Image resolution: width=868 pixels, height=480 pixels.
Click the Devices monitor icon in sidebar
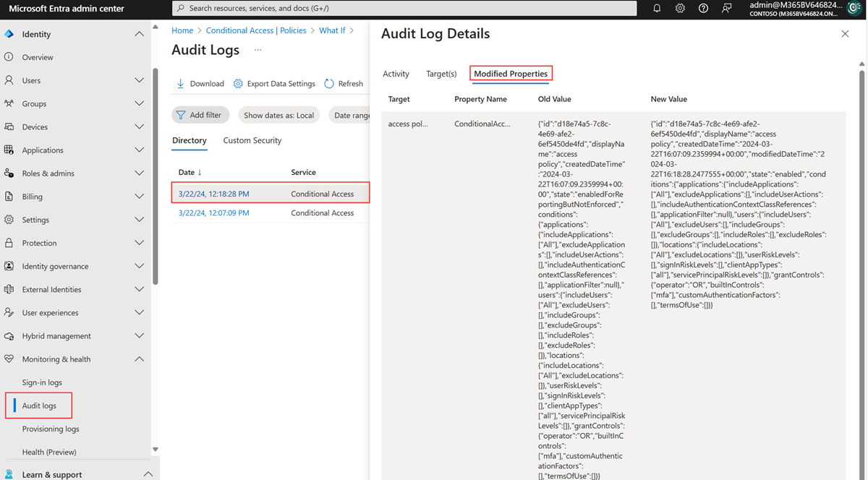tap(9, 127)
